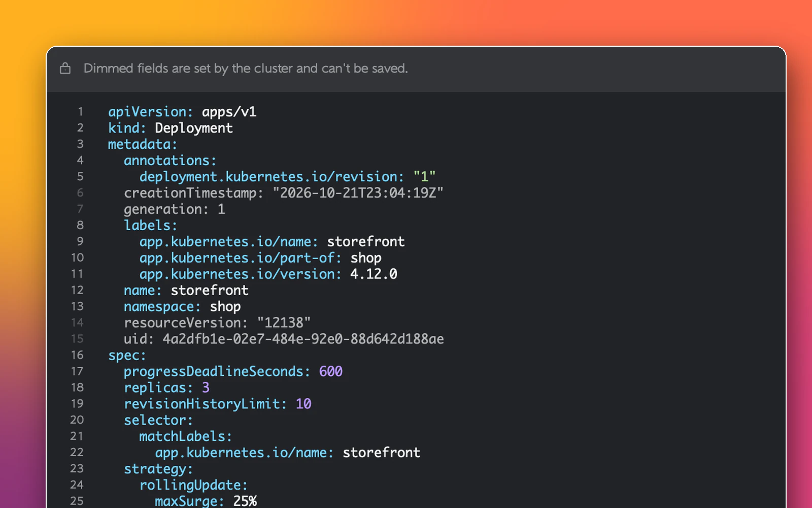Click the app.kubernetes.io/version key
This screenshot has width=812, height=508.
241,274
